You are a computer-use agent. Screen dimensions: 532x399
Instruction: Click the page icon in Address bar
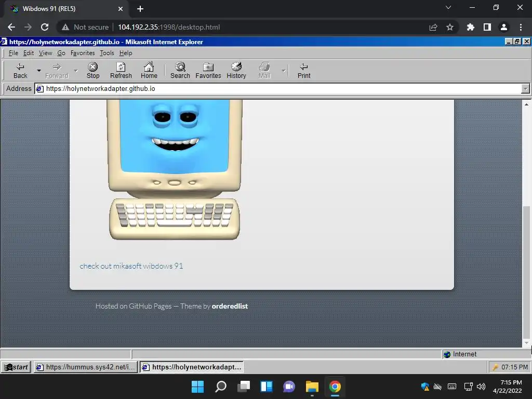coord(40,89)
